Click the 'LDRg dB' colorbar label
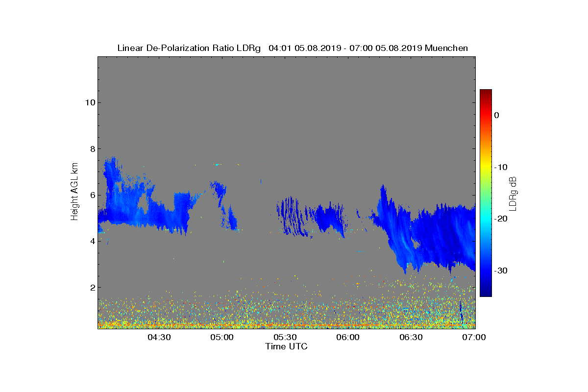588x392 pixels. point(513,193)
